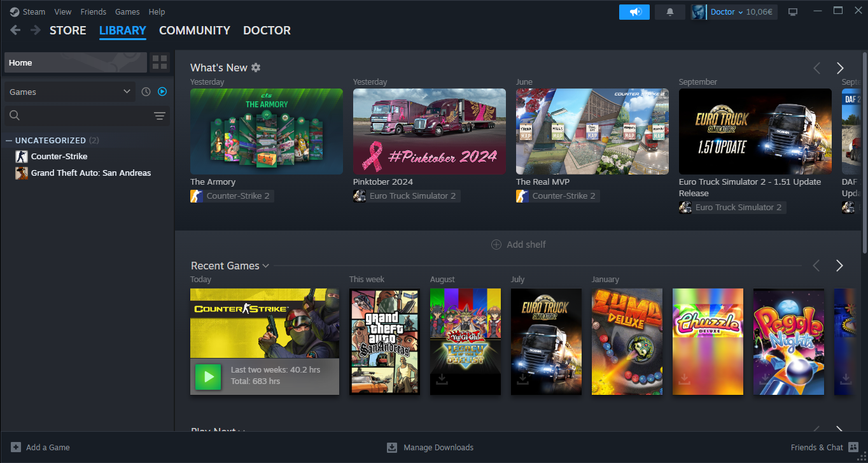Toggle the ready-to-play filter
This screenshot has height=463, width=868.
click(162, 92)
